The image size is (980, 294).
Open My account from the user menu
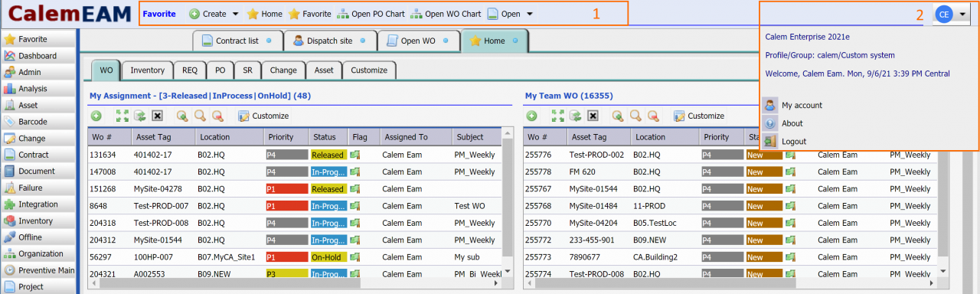(793, 105)
